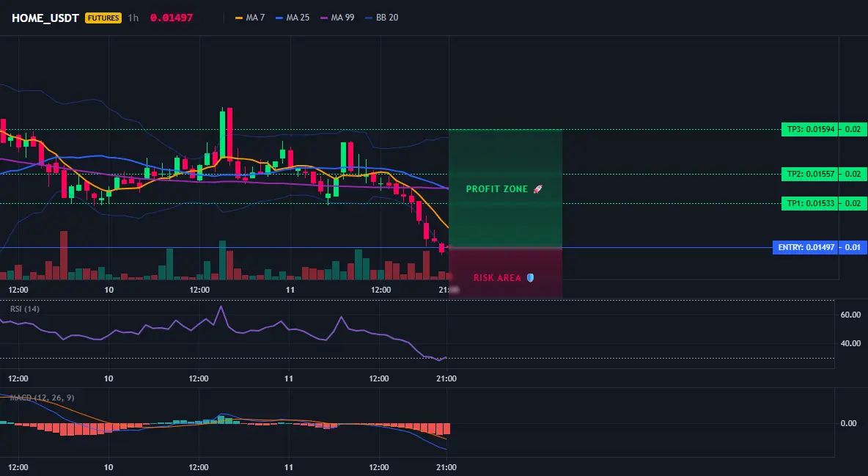Click the rocket icon beside PROFIT ZONE

click(537, 189)
